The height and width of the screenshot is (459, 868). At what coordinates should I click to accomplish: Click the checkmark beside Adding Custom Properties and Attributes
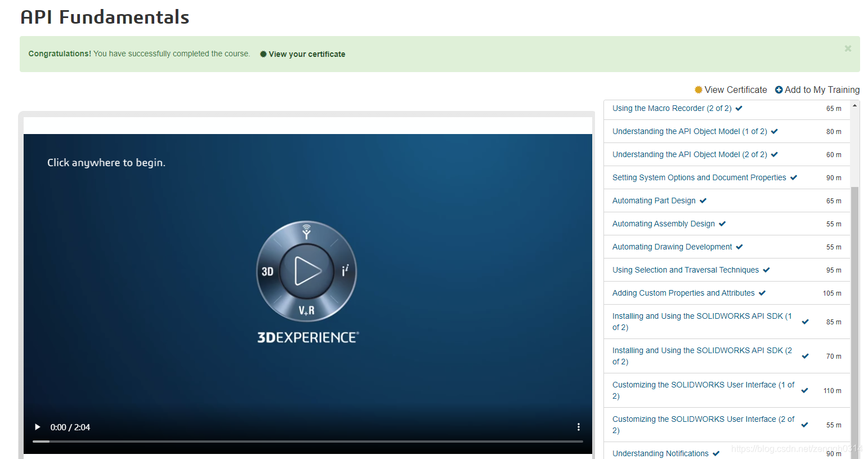(x=762, y=293)
